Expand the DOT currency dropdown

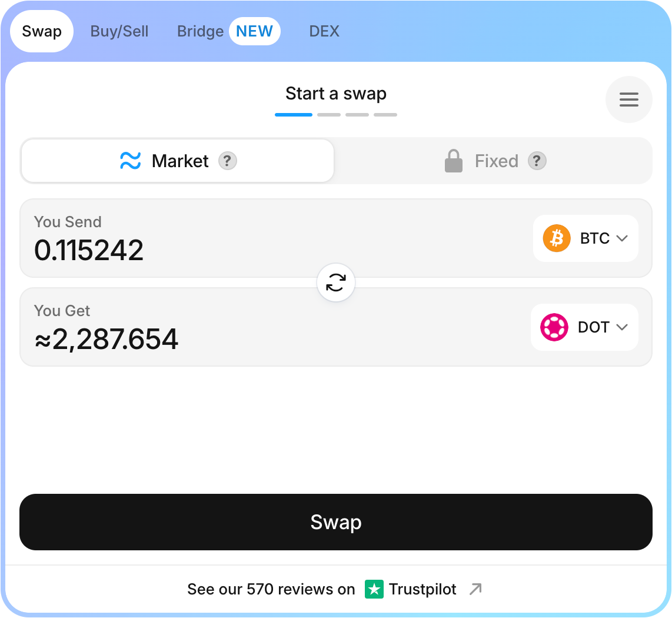pos(584,327)
